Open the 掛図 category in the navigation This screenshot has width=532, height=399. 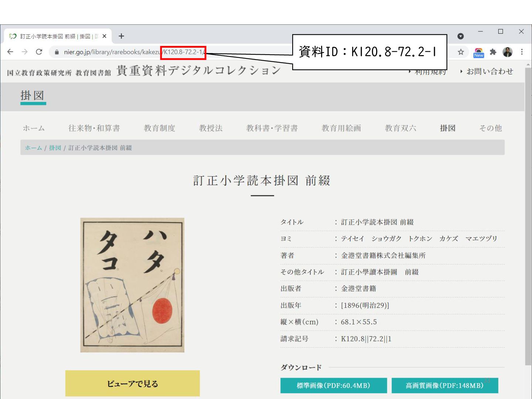(x=448, y=128)
